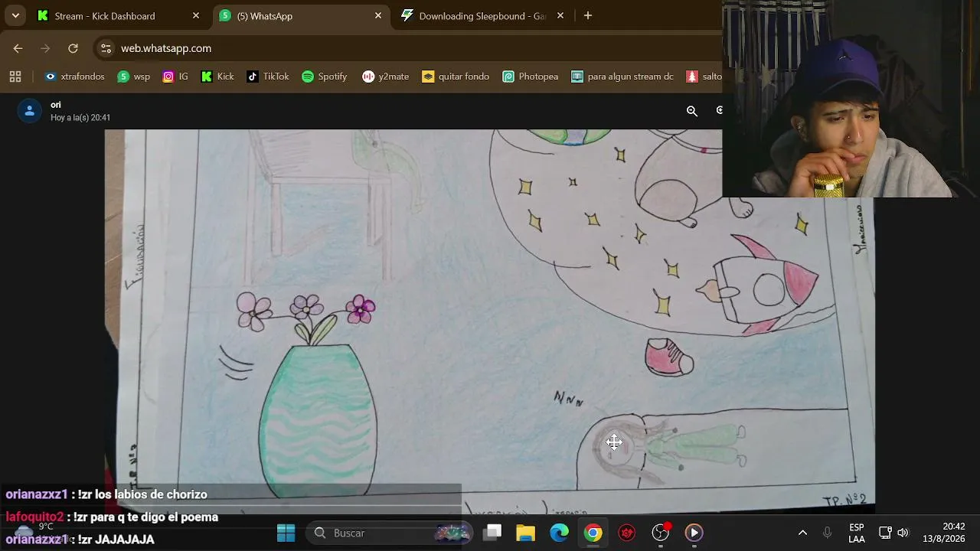Viewport: 980px width, 551px height.
Task: Open the play-button media app on taskbar
Action: tap(694, 533)
